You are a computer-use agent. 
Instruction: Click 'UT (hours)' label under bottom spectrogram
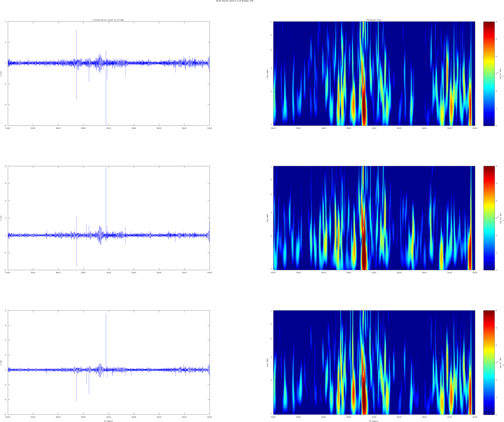(x=374, y=421)
